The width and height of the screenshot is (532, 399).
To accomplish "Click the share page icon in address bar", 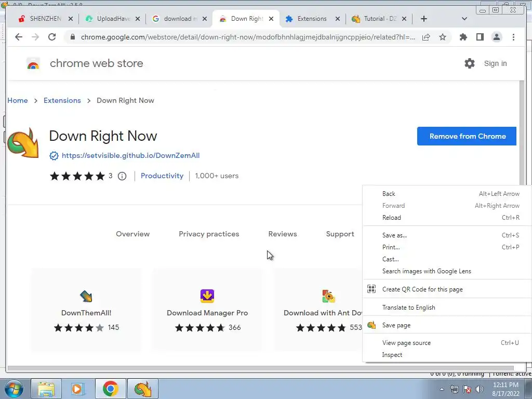I will (x=426, y=37).
